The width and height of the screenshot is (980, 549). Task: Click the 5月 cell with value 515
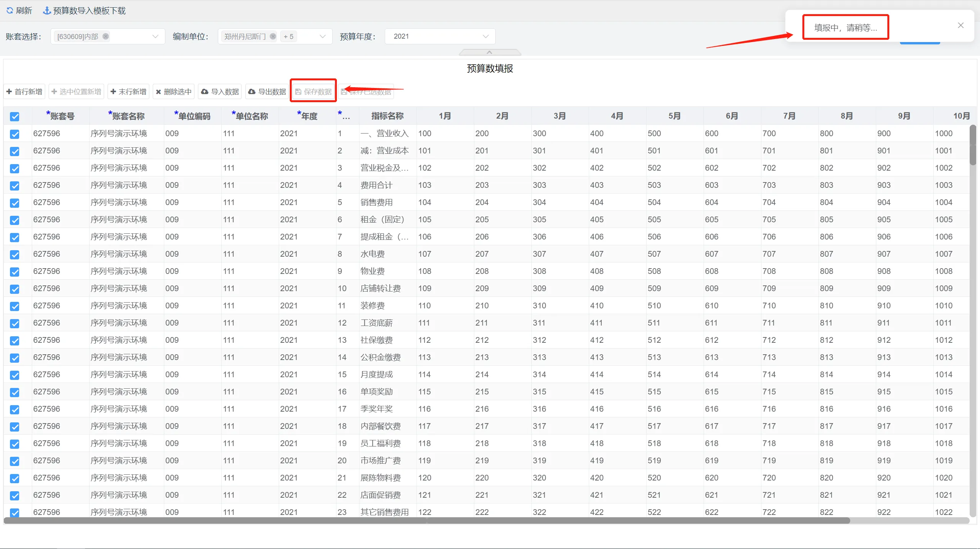(675, 392)
